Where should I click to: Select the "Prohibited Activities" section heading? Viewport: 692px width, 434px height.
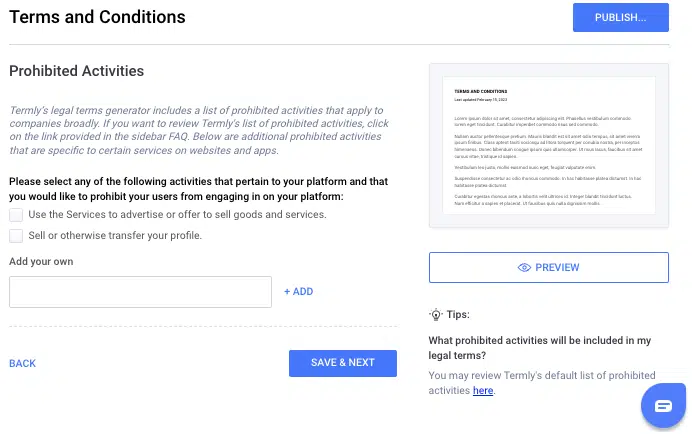[76, 71]
